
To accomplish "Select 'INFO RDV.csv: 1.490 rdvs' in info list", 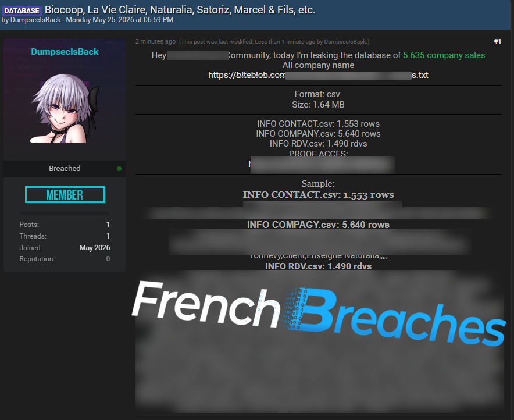I will (318, 144).
